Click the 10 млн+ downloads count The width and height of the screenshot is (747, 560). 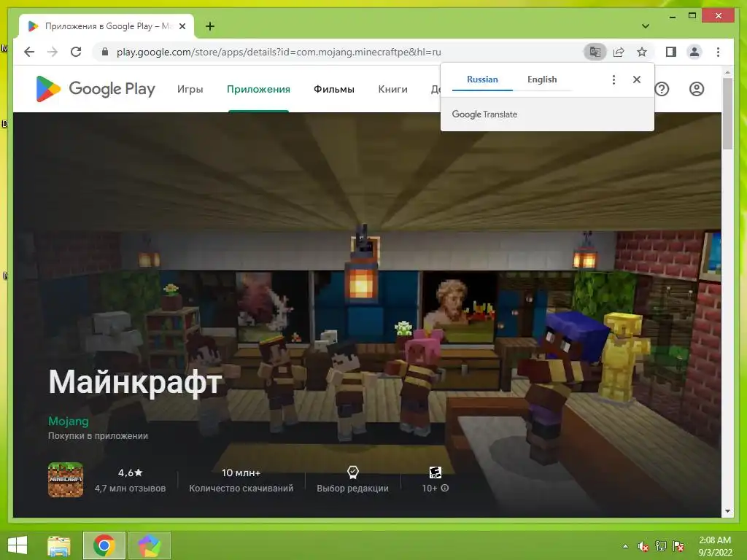coord(241,472)
